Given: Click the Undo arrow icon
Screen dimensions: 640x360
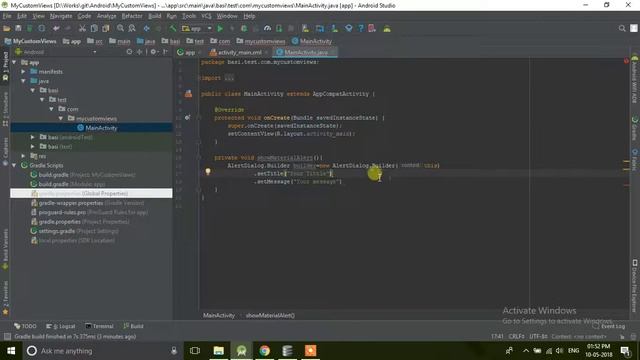Looking at the screenshot, I should [x=56, y=29].
